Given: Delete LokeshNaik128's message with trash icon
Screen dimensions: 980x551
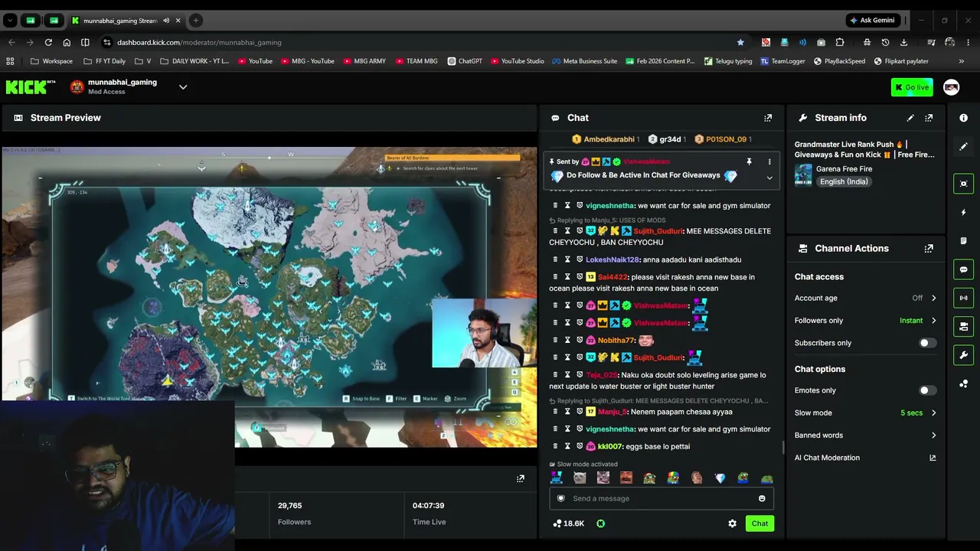Looking at the screenshot, I should (555, 259).
